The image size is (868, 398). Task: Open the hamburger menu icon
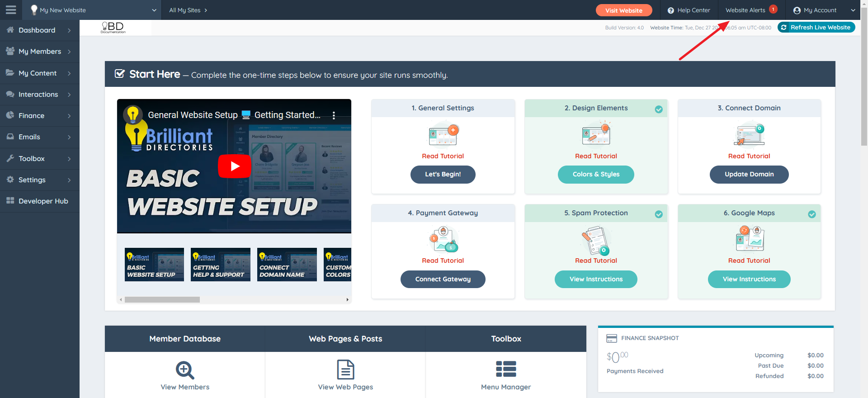pyautogui.click(x=11, y=9)
